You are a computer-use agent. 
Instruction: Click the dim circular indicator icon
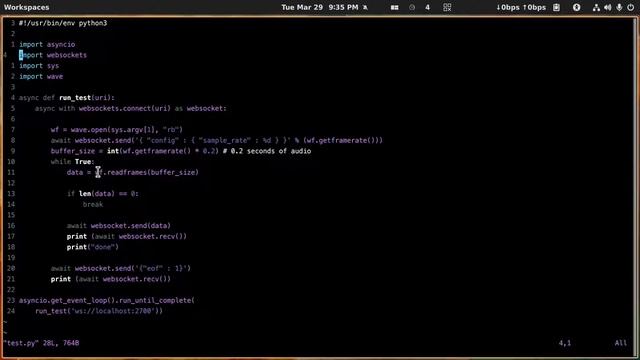coord(412,7)
